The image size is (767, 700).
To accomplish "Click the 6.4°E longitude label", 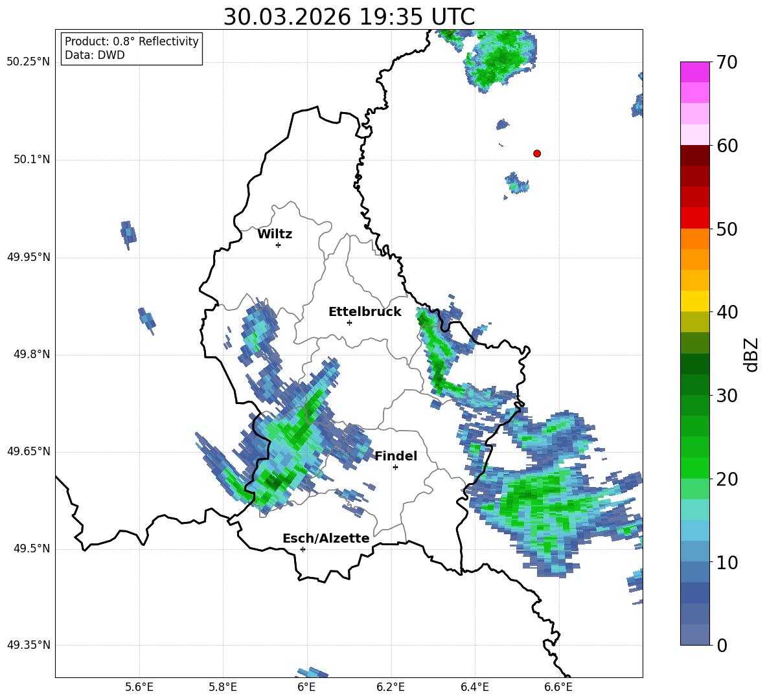I will [x=474, y=688].
